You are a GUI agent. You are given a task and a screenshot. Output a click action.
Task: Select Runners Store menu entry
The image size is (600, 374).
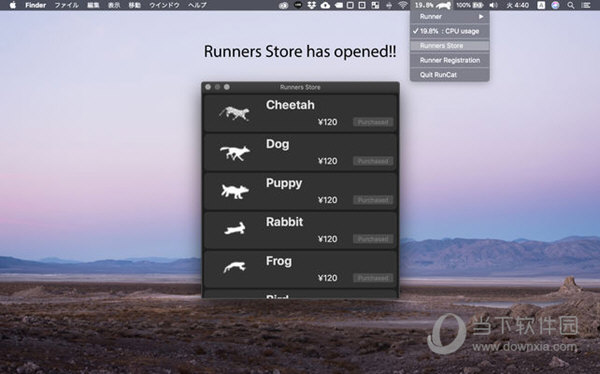coord(450,46)
